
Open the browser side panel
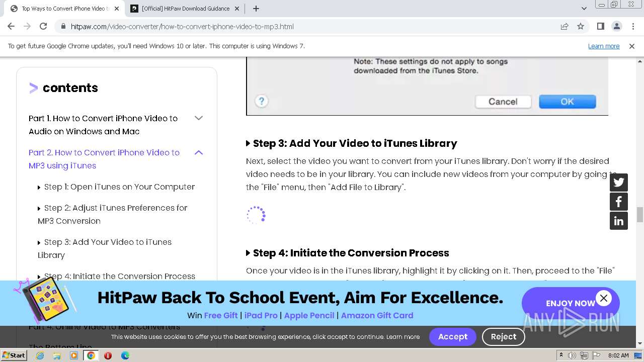600,26
